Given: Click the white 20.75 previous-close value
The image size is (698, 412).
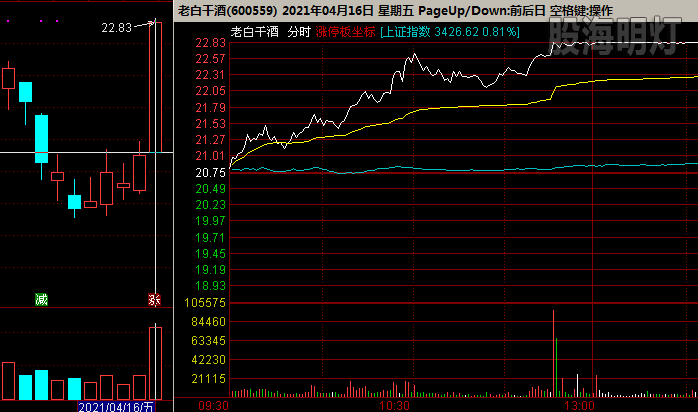Looking at the screenshot, I should pos(211,173).
